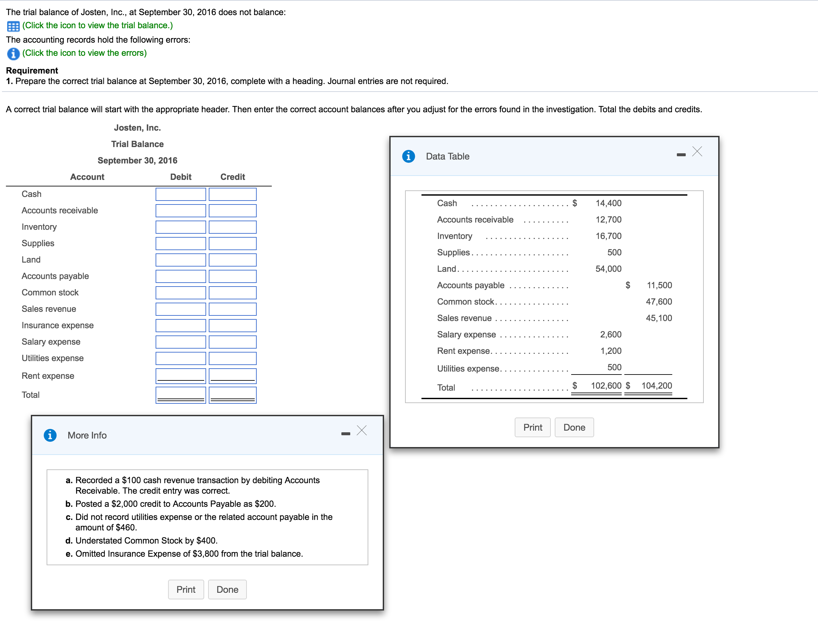Click the More Info dialog info icon
The image size is (818, 644).
[x=50, y=435]
